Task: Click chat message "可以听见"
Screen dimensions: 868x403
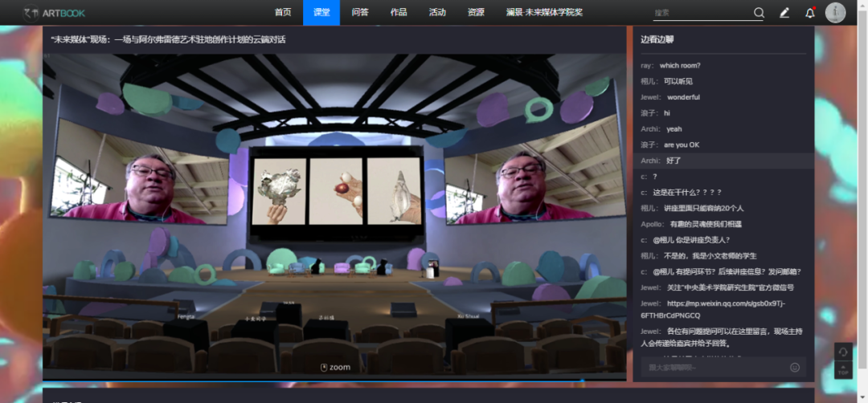Action: pos(678,81)
